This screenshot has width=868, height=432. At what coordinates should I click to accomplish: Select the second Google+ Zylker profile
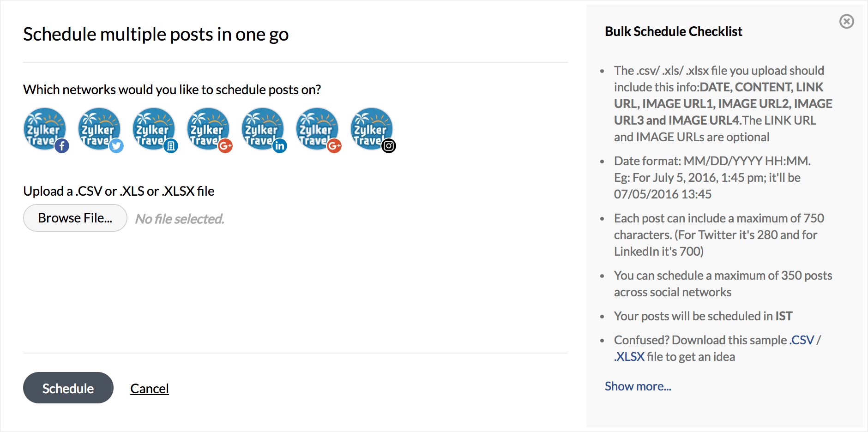tap(317, 129)
